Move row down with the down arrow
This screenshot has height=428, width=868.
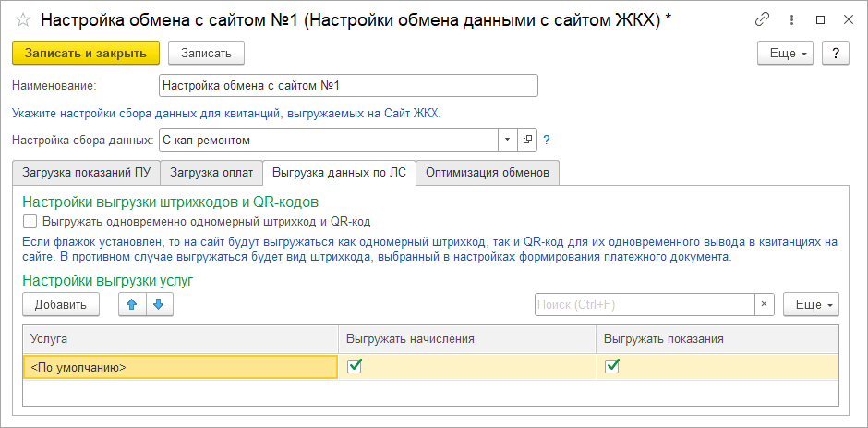tap(158, 304)
